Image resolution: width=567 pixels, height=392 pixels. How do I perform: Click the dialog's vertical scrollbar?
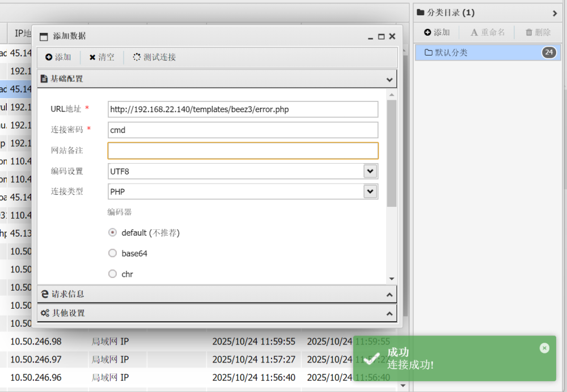tap(391, 153)
